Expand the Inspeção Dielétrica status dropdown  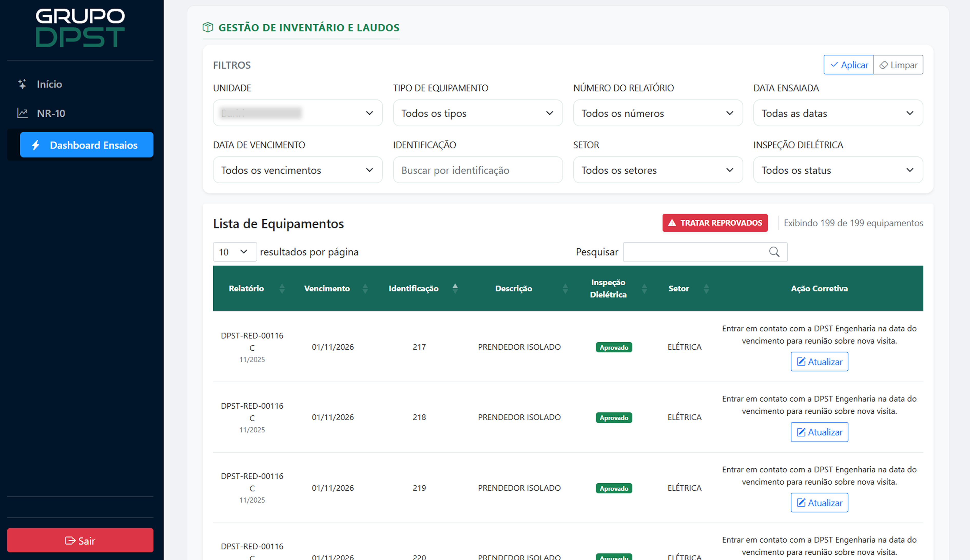point(838,170)
